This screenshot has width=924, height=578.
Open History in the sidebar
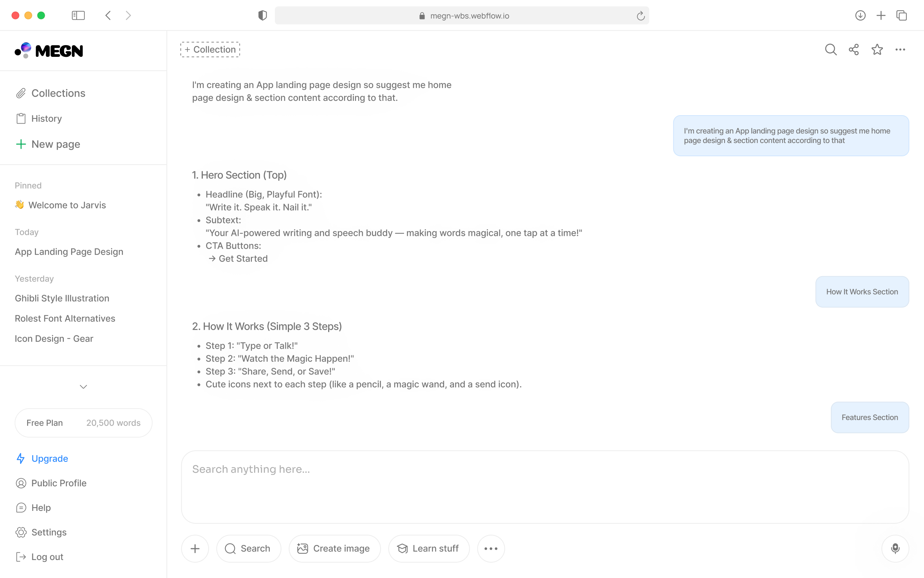(46, 118)
